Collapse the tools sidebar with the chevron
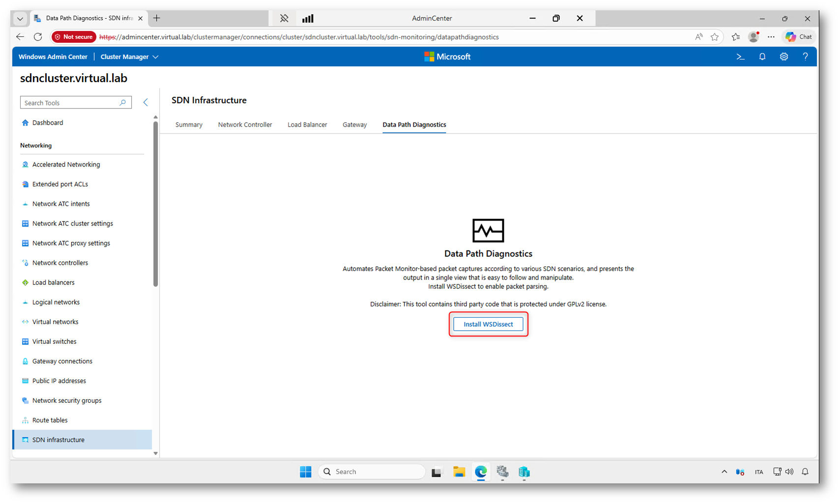Image resolution: width=840 pixels, height=504 pixels. pos(145,102)
